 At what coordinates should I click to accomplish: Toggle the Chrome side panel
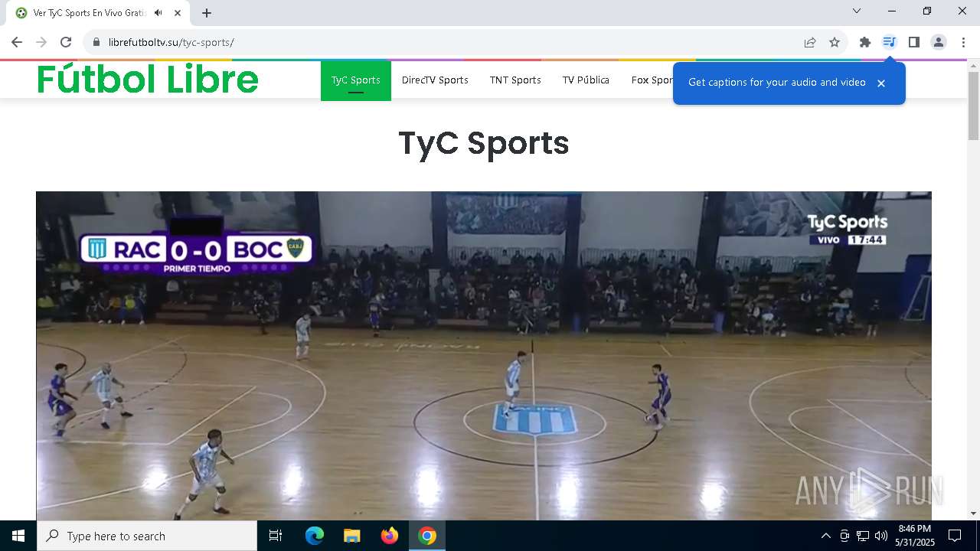point(913,42)
